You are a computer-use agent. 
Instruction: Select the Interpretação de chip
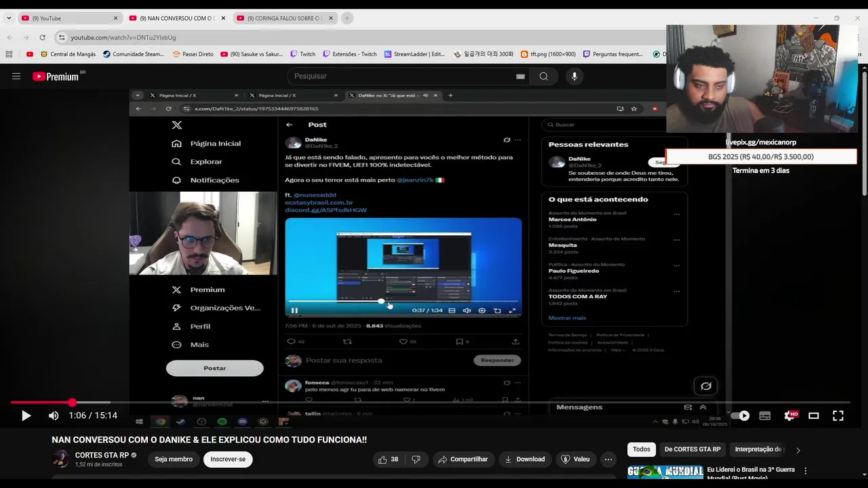pyautogui.click(x=758, y=449)
